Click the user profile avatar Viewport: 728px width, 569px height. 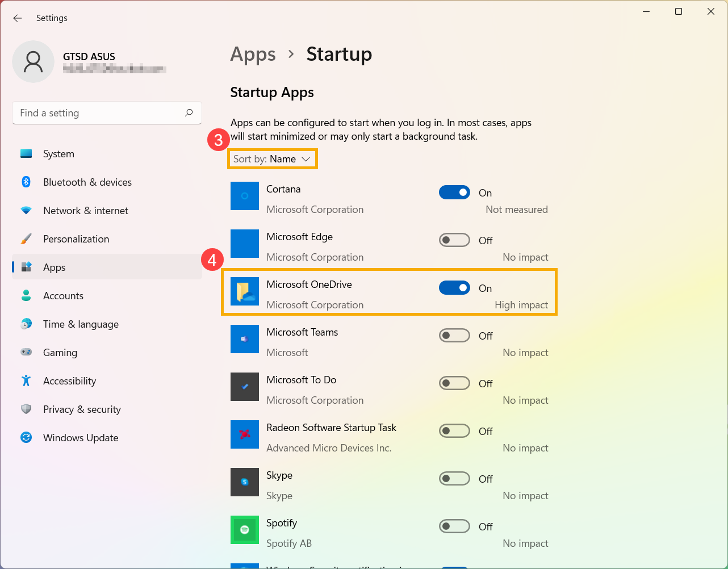(33, 61)
